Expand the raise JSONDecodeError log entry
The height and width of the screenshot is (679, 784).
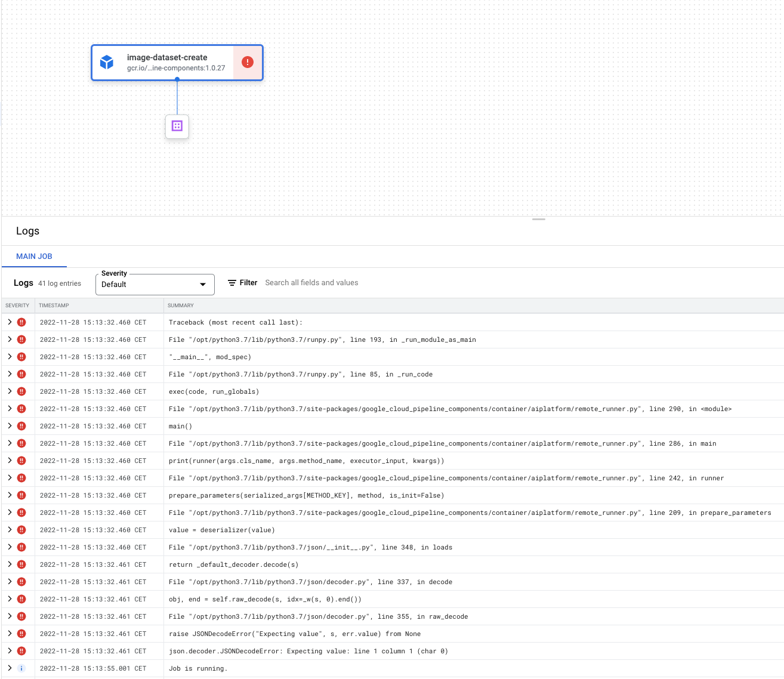click(9, 634)
